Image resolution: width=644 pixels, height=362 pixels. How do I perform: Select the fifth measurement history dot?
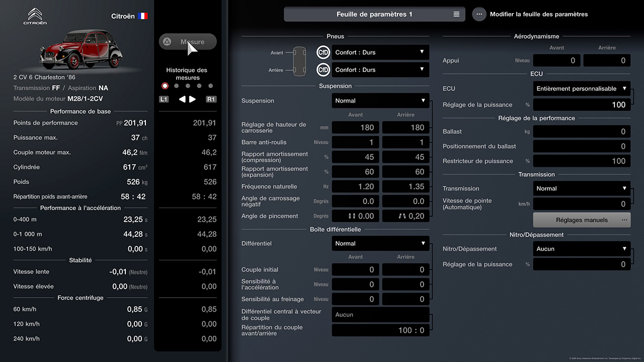click(x=211, y=86)
